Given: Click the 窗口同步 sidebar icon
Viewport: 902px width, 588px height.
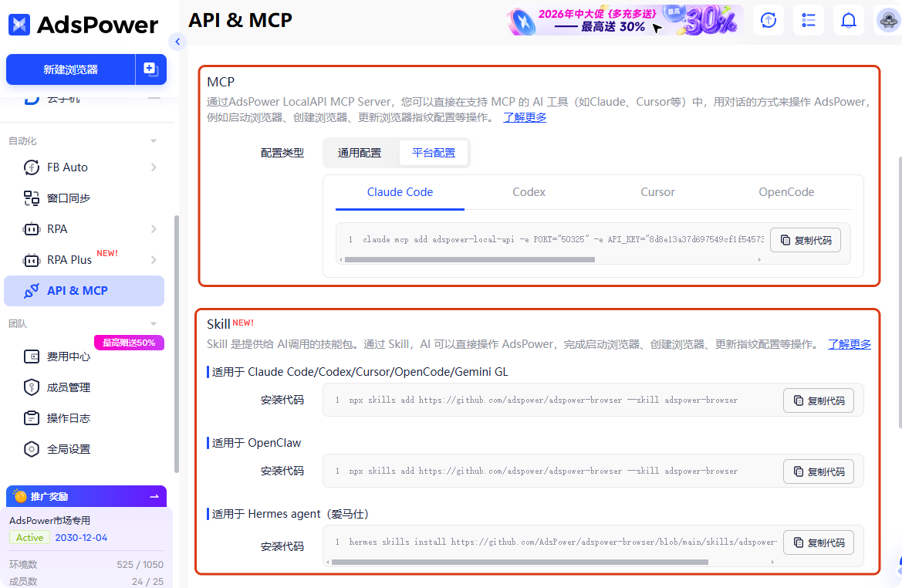Looking at the screenshot, I should pyautogui.click(x=31, y=198).
